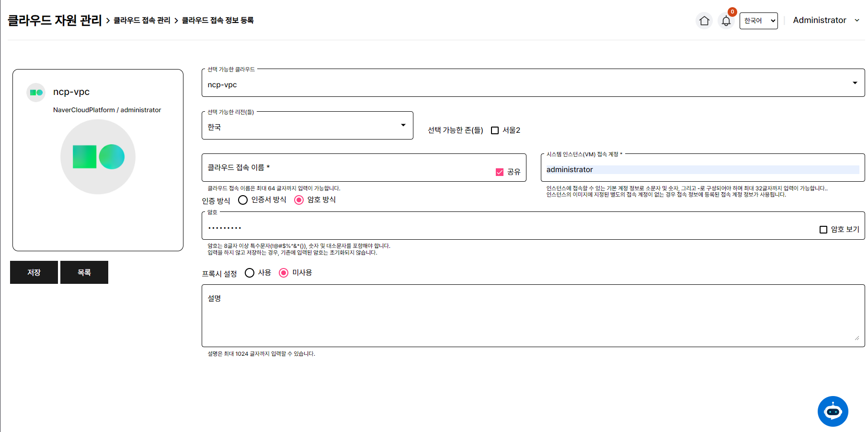Go to 클라우드 접속 관리 breadcrumb
The image size is (868, 432).
[x=142, y=20]
